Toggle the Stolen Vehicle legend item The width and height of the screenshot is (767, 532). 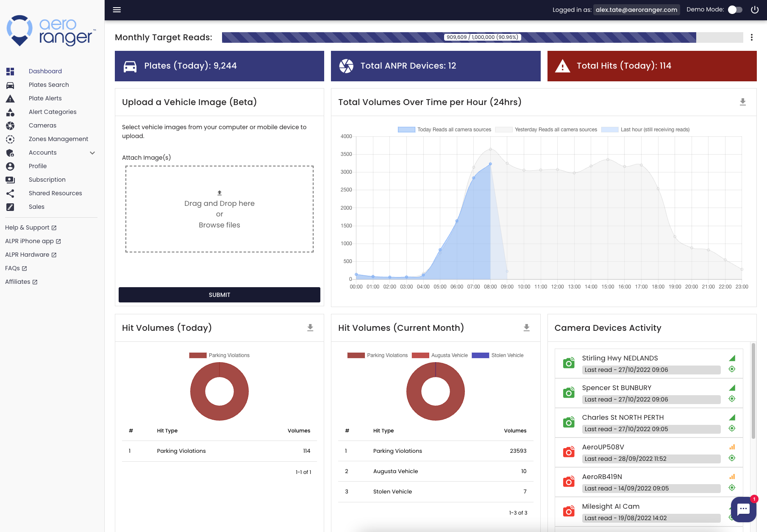(x=497, y=355)
